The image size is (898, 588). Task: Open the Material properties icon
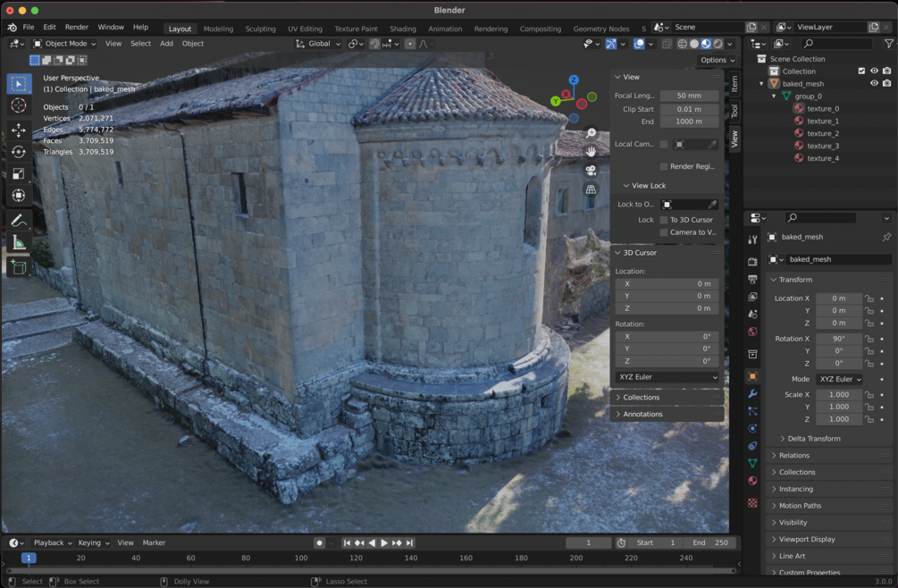752,481
